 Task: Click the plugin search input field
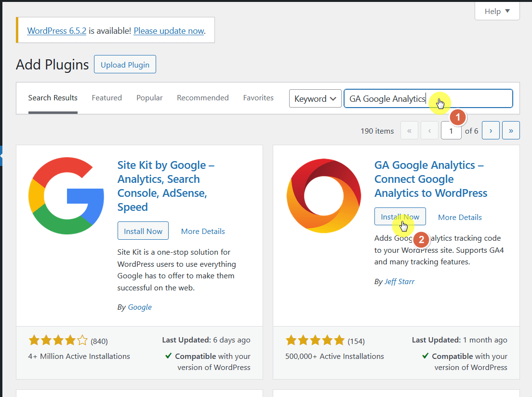tap(428, 98)
